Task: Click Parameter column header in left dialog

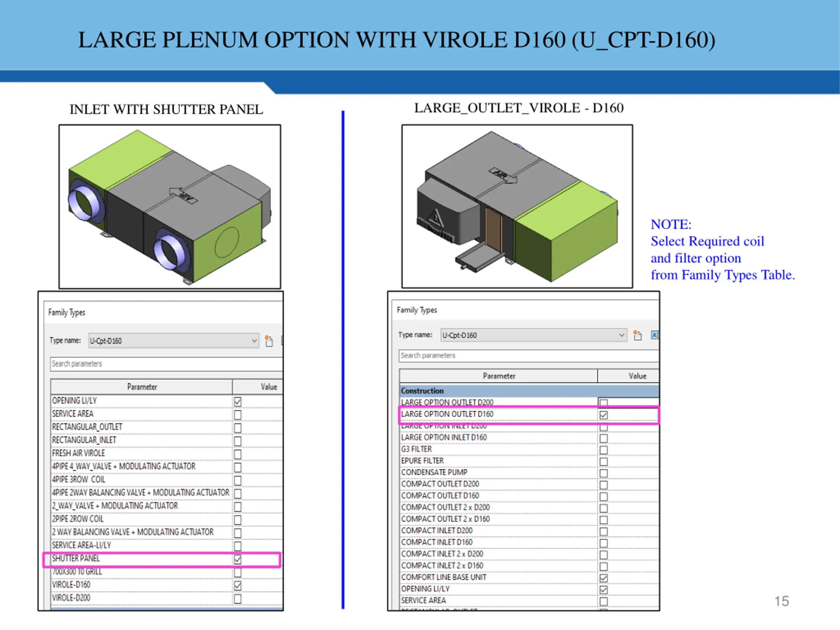Action: (142, 387)
